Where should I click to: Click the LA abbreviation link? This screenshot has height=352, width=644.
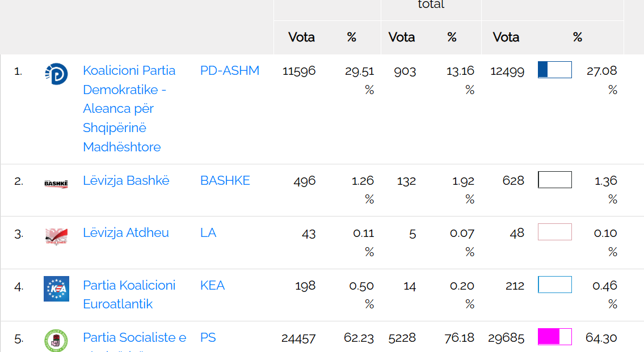coord(208,233)
